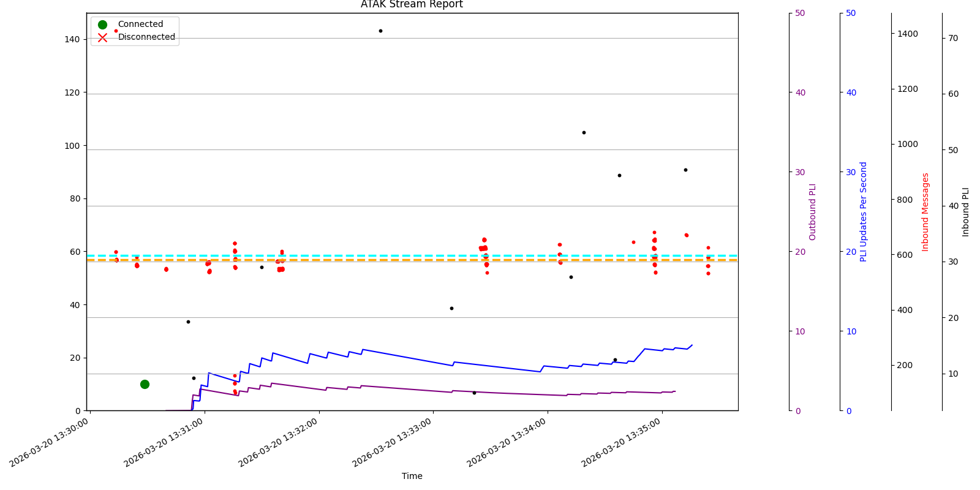Viewport: 980px width, 490px height.
Task: Click the 1400 tick on Inbound Messages axis
Action: coord(908,34)
